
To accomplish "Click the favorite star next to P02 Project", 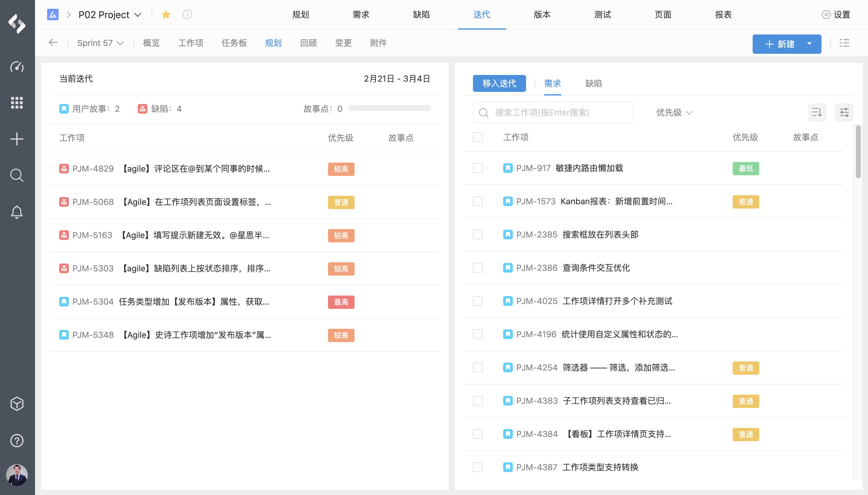I will (166, 15).
